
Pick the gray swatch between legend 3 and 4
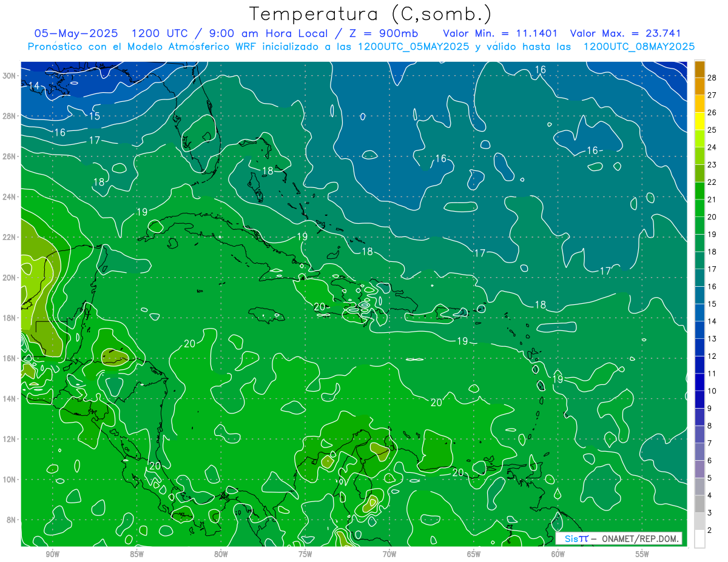tap(699, 504)
